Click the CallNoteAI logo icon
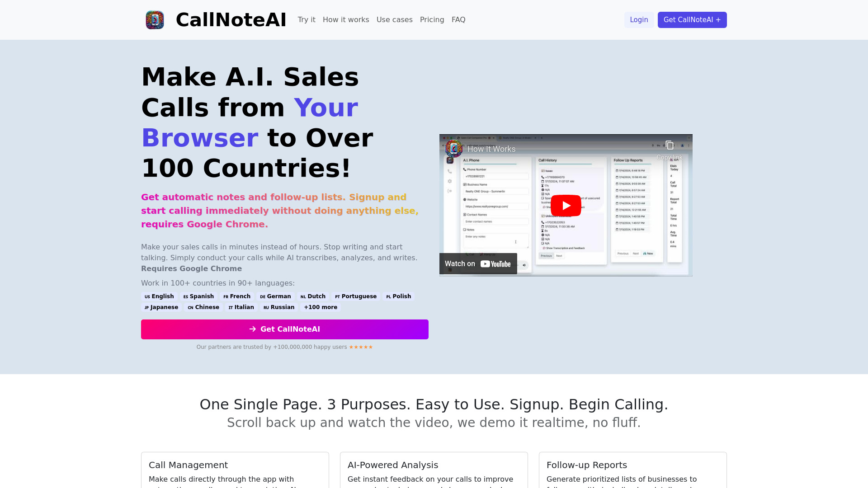Screen dimensions: 868x488 [x=155, y=20]
